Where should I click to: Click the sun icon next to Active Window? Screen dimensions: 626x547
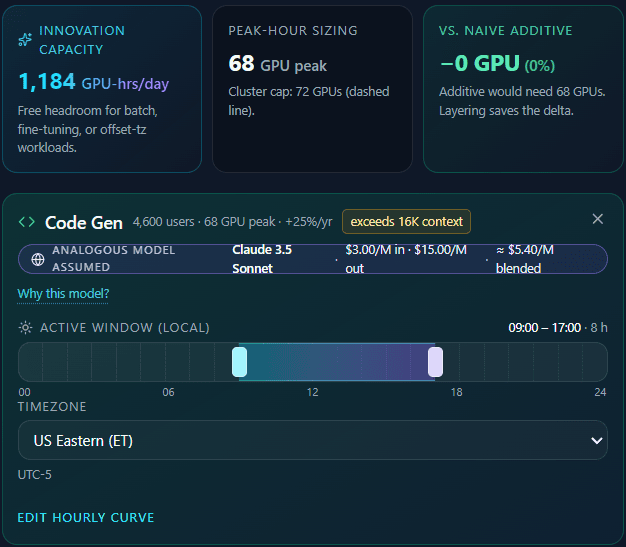click(26, 328)
